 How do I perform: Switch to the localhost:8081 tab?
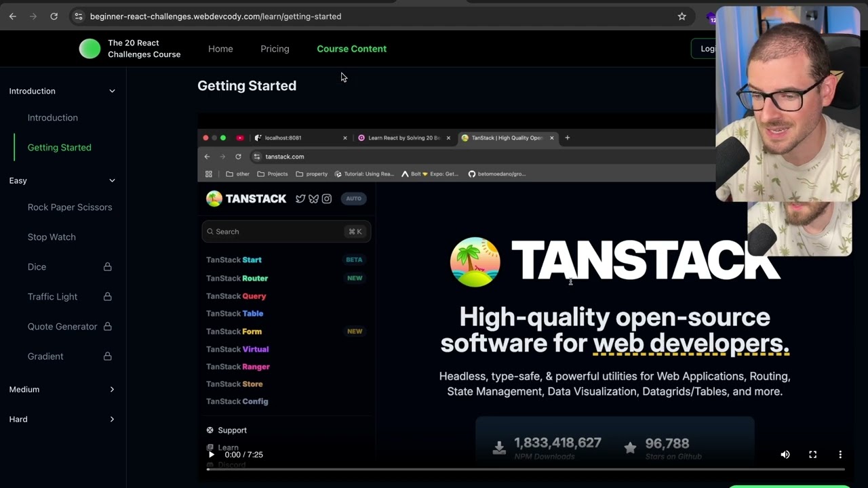click(x=301, y=138)
